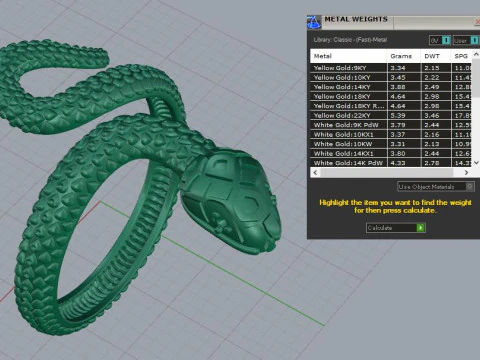
Task: Click the green arrow on the Calculate button
Action: point(421,228)
